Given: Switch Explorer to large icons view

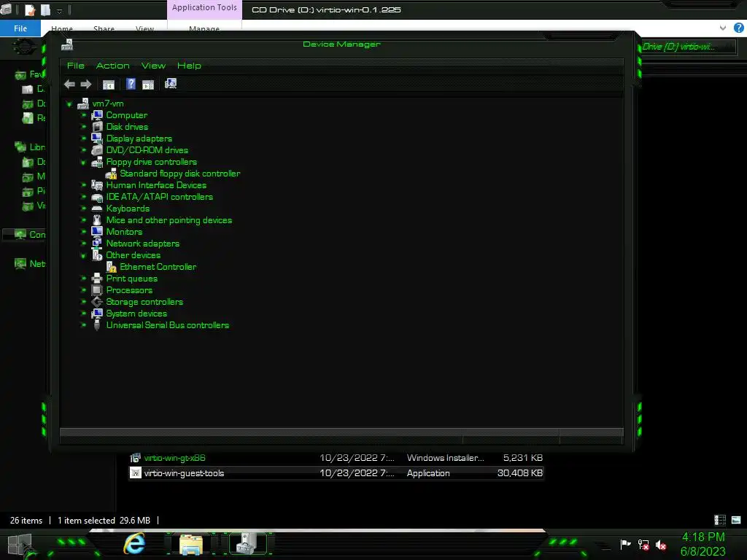Looking at the screenshot, I should pos(737,520).
